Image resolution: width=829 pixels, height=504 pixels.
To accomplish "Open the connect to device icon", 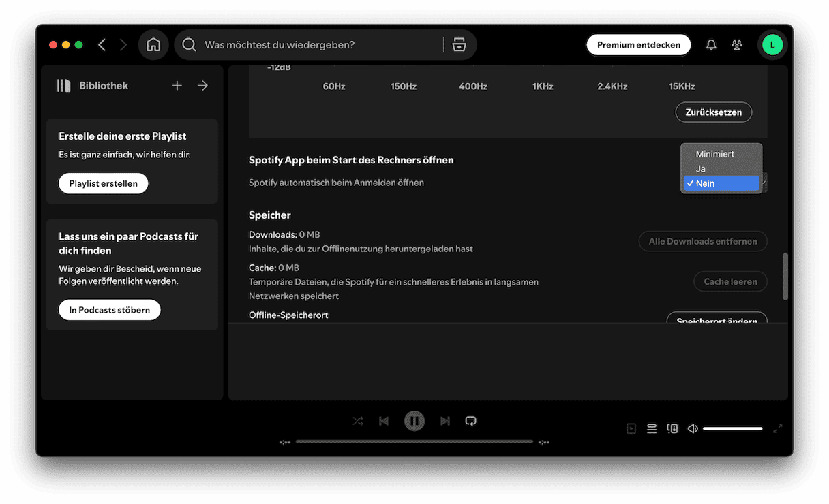I will click(x=672, y=428).
